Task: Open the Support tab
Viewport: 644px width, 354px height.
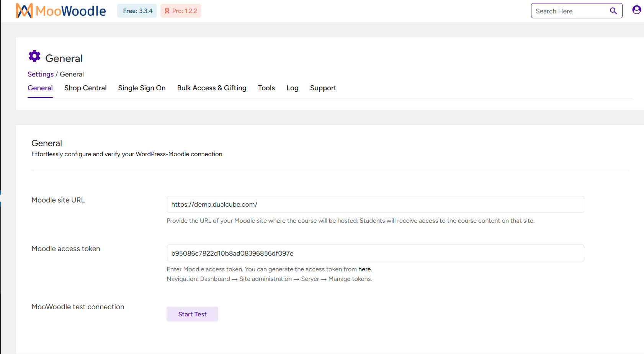Action: coord(323,88)
